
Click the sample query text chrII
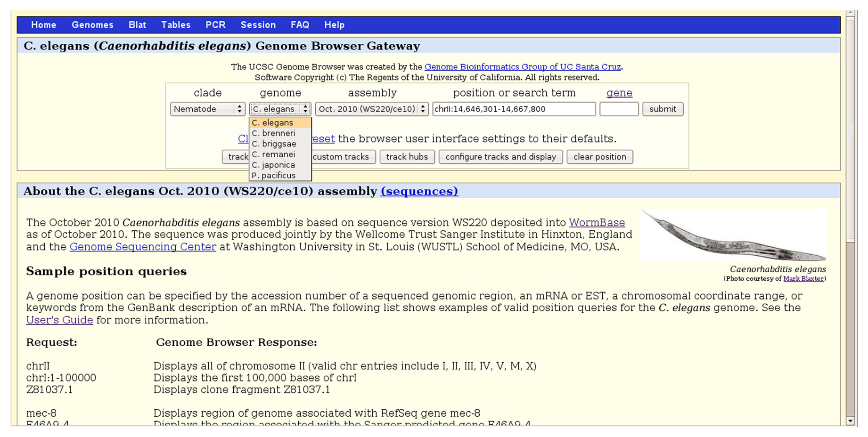(38, 366)
